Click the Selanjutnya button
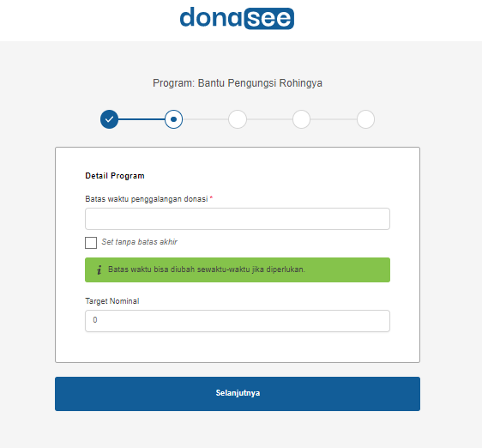This screenshot has width=482, height=448. point(238,394)
